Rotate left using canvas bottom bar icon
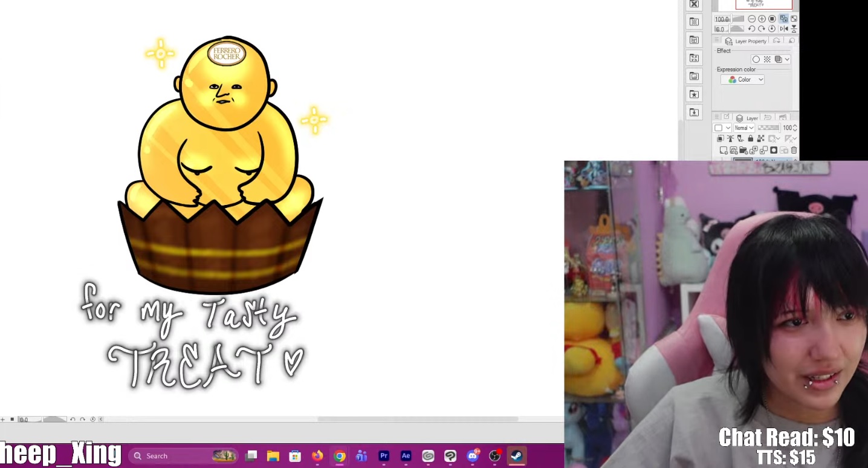The width and height of the screenshot is (868, 468). [x=73, y=419]
